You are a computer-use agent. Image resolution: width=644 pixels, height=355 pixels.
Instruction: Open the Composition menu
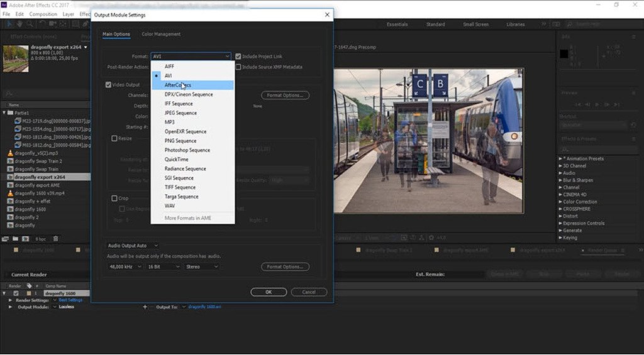tap(43, 14)
